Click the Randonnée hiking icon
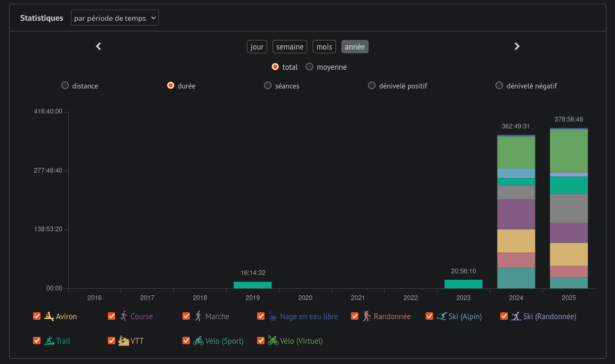 click(367, 316)
